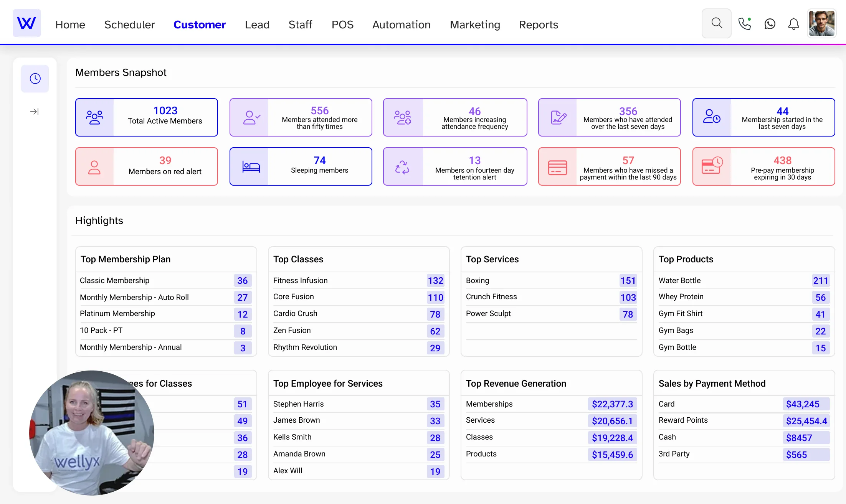Open the notifications bell
This screenshot has height=504, width=846.
(793, 24)
